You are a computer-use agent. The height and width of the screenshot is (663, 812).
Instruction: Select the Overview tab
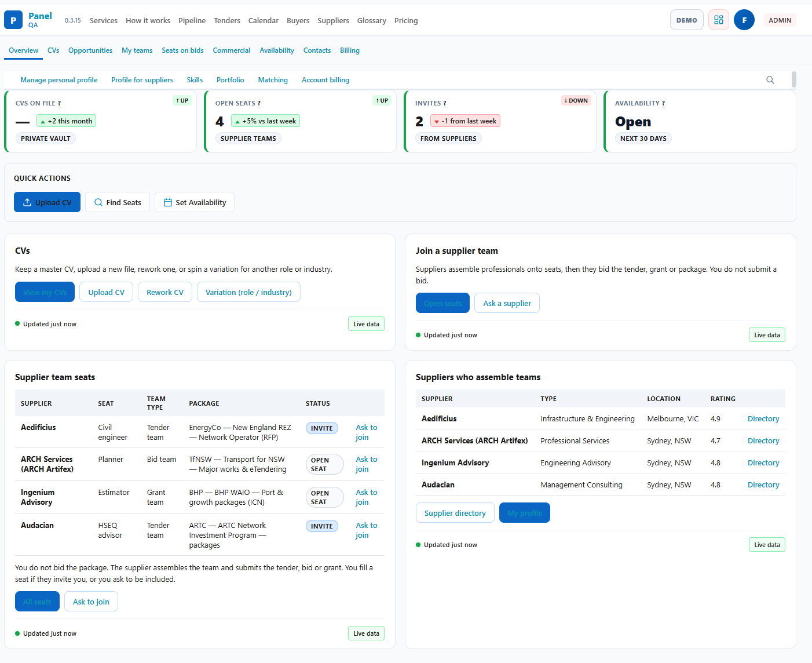pos(24,50)
